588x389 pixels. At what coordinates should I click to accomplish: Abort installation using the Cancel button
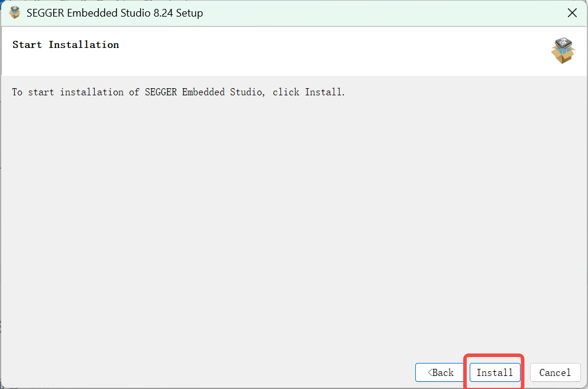pos(555,372)
